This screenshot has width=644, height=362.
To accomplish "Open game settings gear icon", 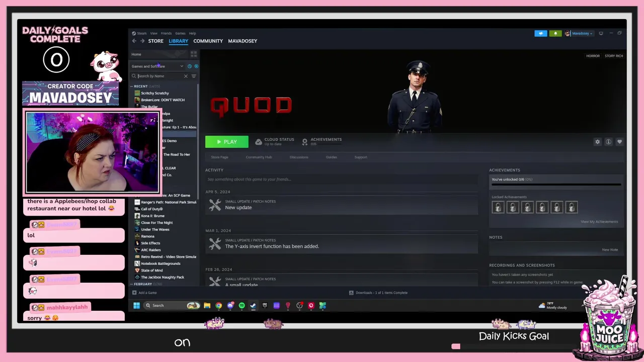I will click(597, 142).
